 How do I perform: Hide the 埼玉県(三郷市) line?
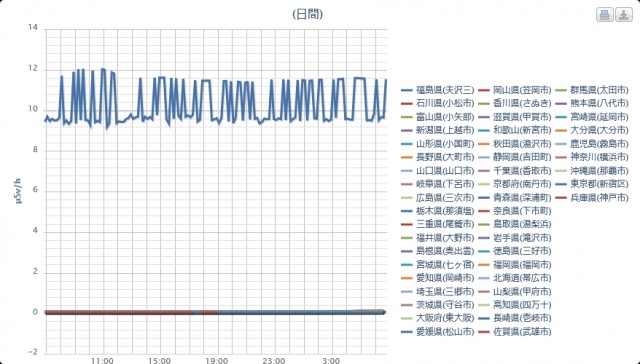coord(438,292)
